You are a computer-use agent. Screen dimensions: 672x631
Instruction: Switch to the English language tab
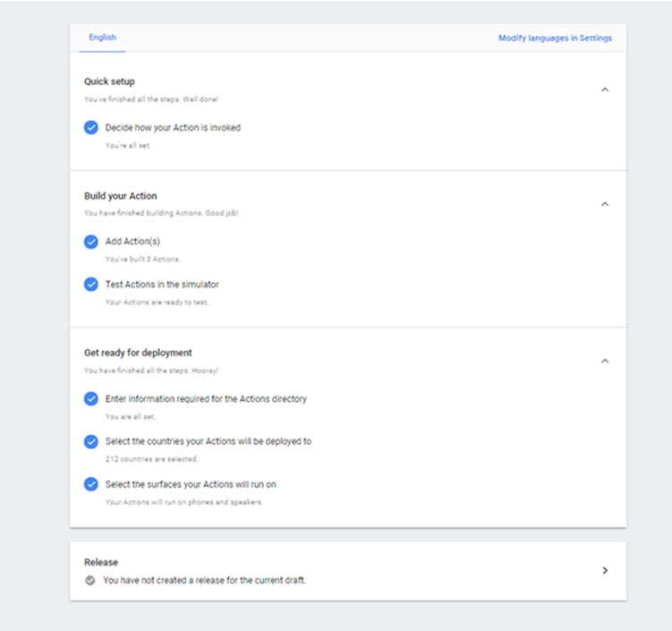coord(102,38)
